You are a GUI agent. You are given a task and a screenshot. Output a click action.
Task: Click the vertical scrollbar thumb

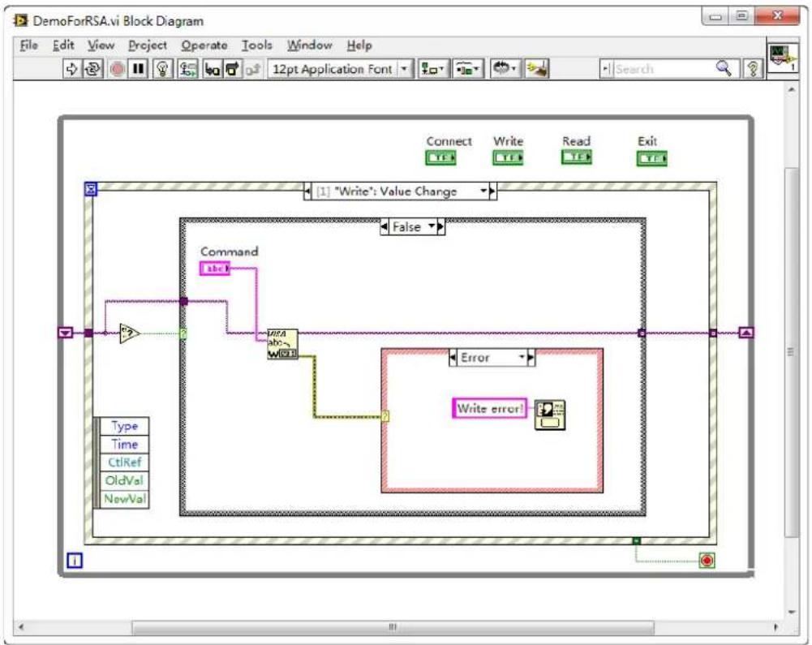coord(791,352)
